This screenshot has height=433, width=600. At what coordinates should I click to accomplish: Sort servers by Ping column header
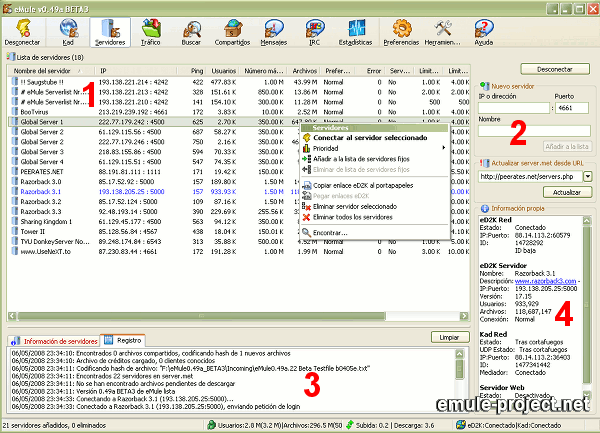(x=197, y=71)
